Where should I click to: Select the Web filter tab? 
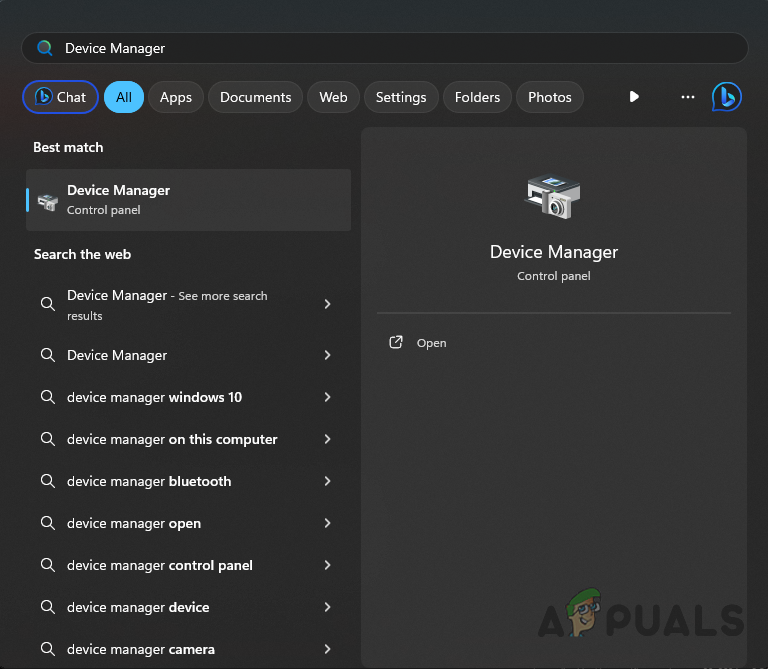click(334, 97)
